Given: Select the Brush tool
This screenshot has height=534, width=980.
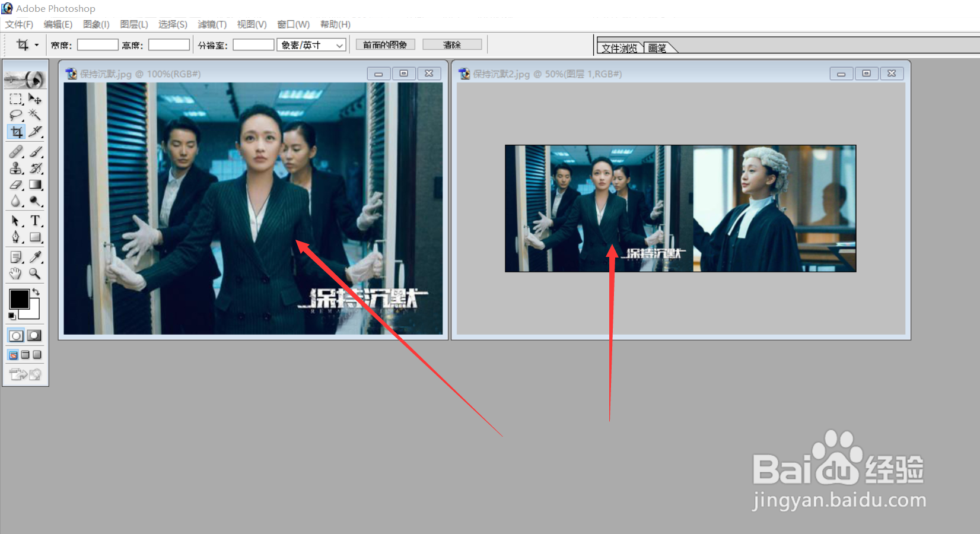Looking at the screenshot, I should coord(35,152).
